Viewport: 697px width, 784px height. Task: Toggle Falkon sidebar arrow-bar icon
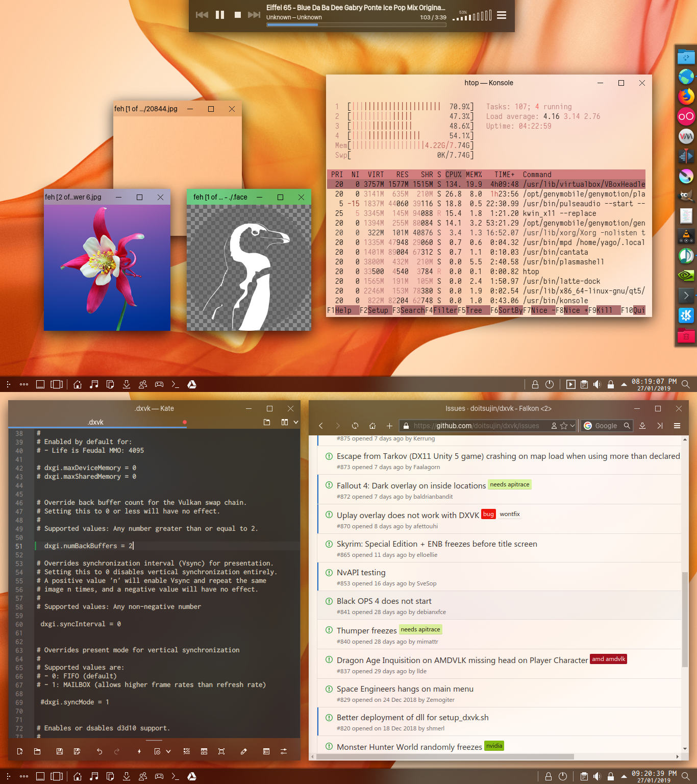(660, 426)
